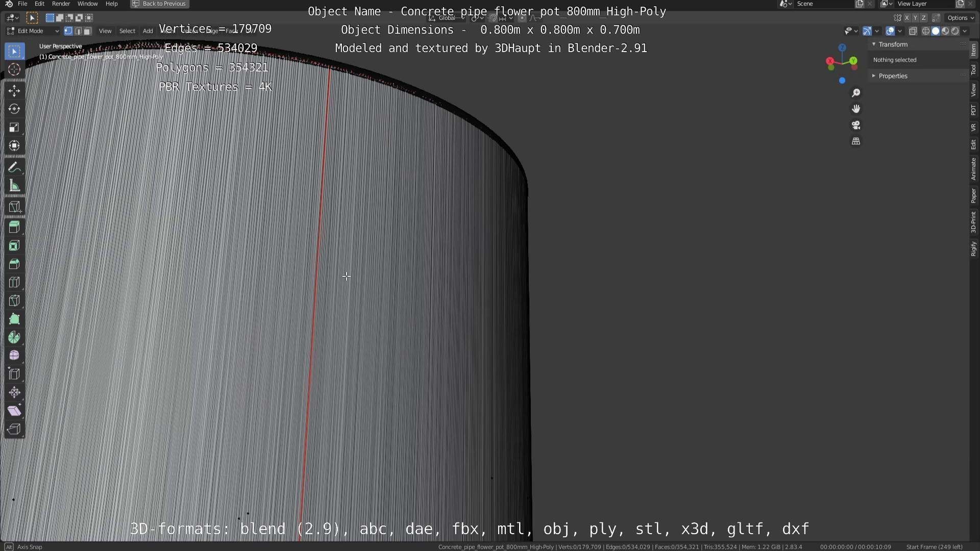Screen dimensions: 980x551
Task: Open the Options dropdown
Action: point(960,18)
